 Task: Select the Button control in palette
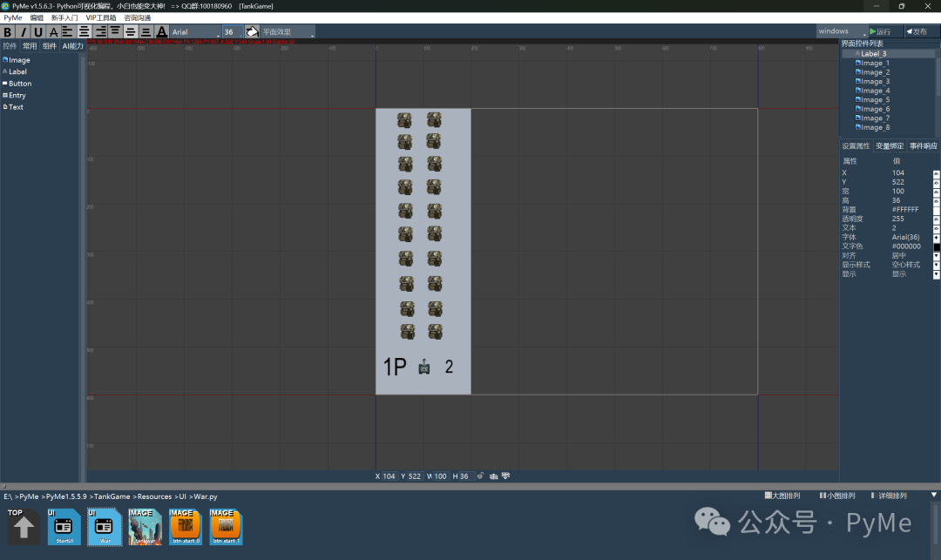point(17,84)
